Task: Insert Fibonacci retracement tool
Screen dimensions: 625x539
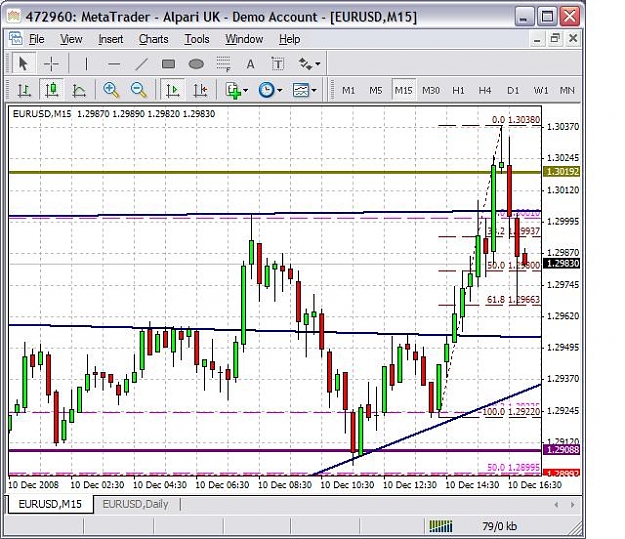Action: (223, 64)
